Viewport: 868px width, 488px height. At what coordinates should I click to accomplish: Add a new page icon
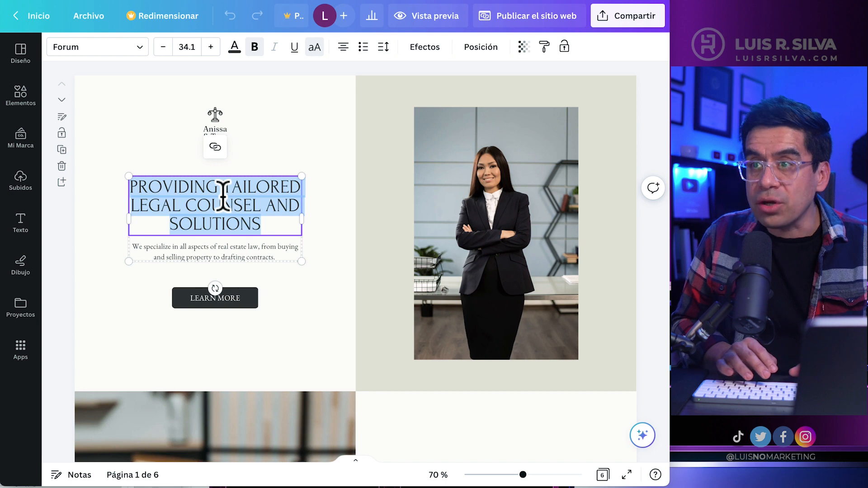61,182
